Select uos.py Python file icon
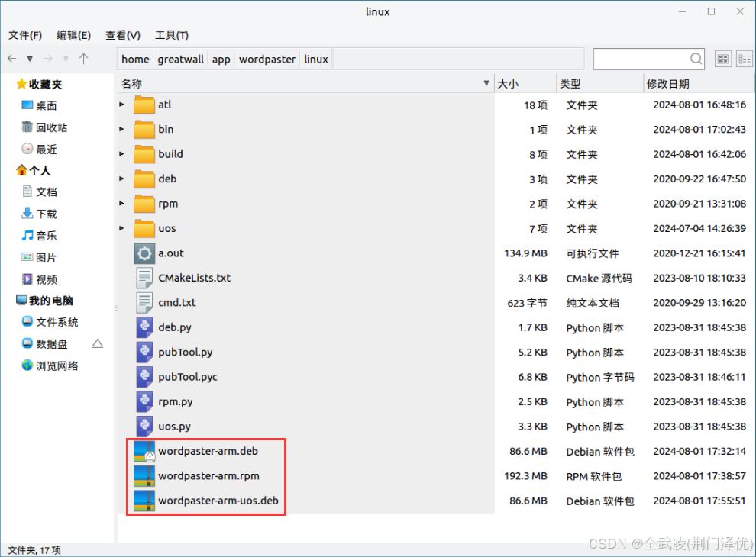756x557 pixels. tap(144, 427)
